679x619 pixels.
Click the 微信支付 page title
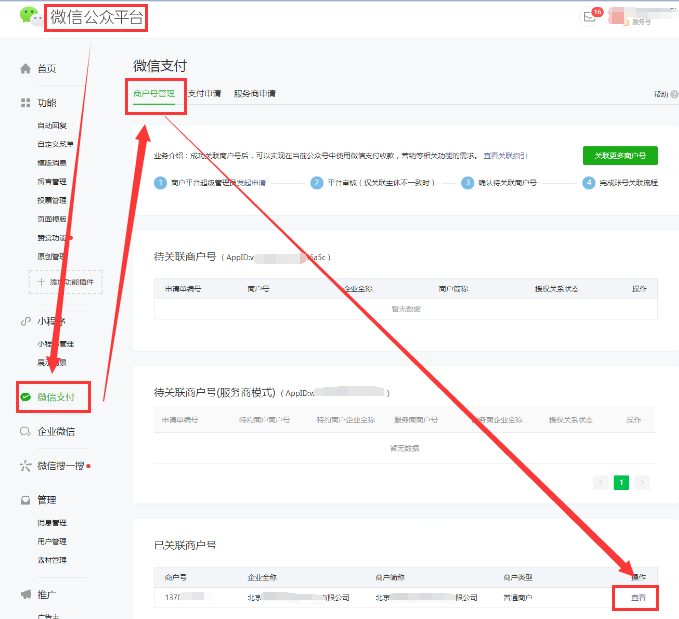160,66
